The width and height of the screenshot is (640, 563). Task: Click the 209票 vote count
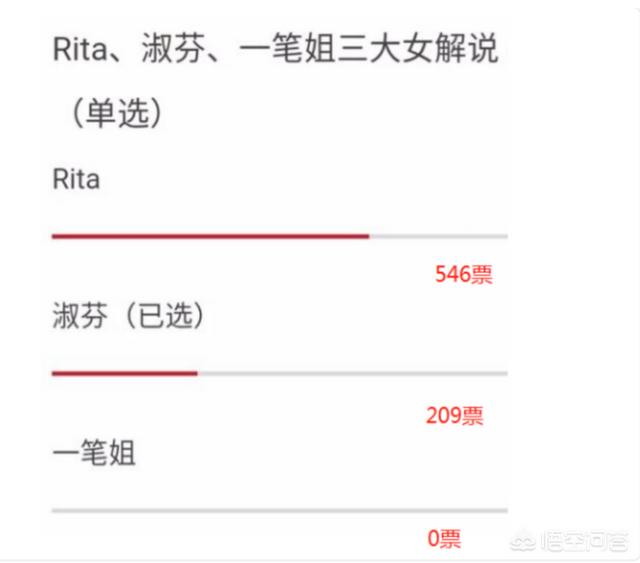[454, 416]
